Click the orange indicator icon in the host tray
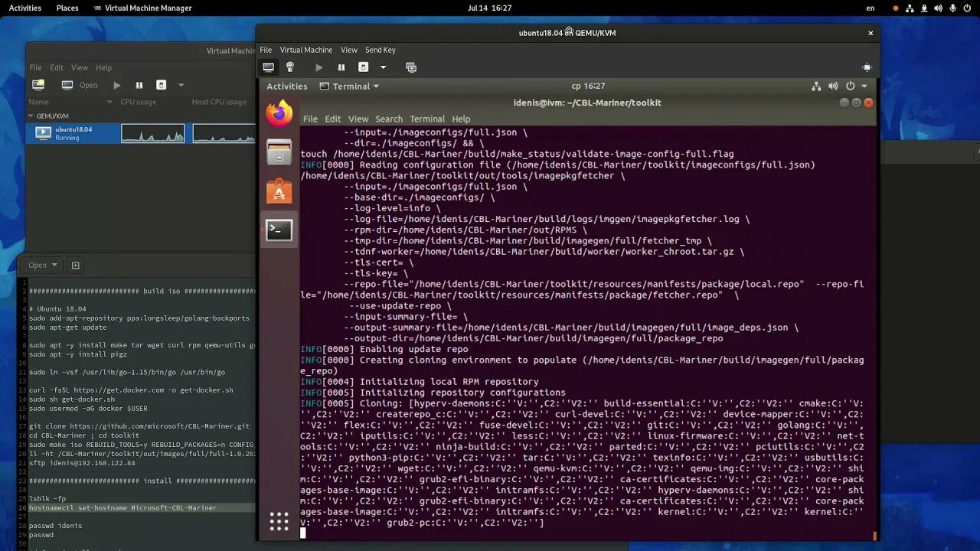 [896, 8]
